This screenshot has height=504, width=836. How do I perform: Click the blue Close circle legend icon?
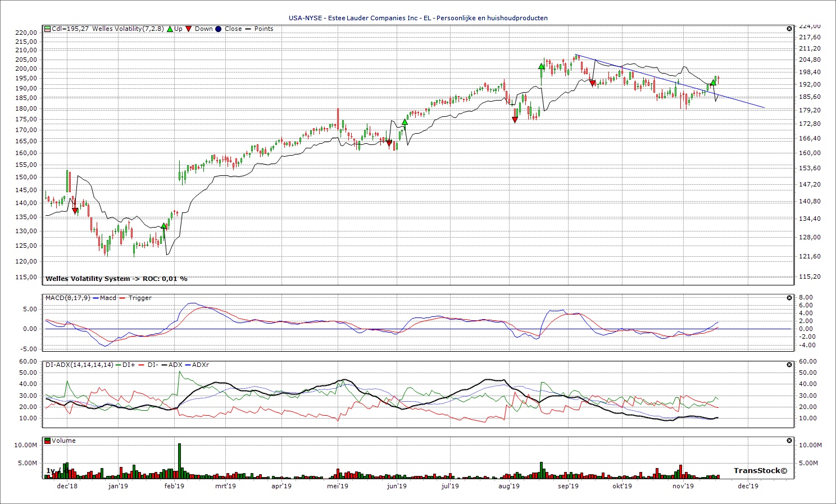tap(219, 29)
